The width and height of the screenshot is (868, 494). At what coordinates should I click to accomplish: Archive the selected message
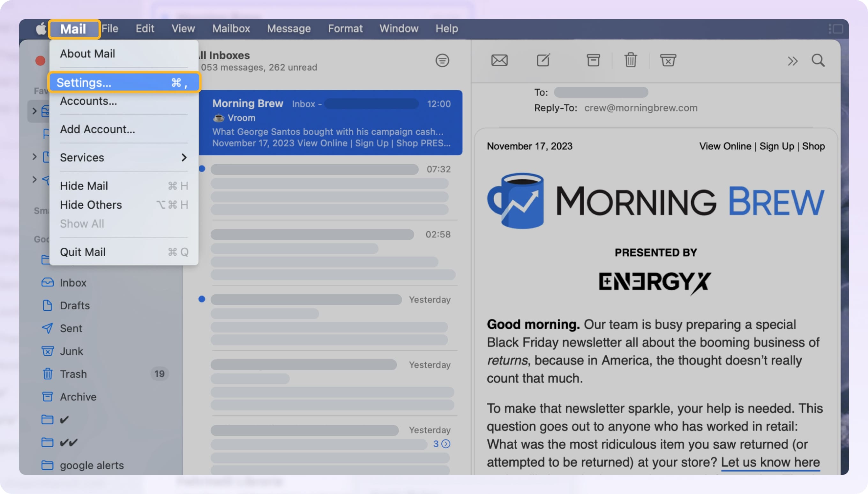(593, 60)
